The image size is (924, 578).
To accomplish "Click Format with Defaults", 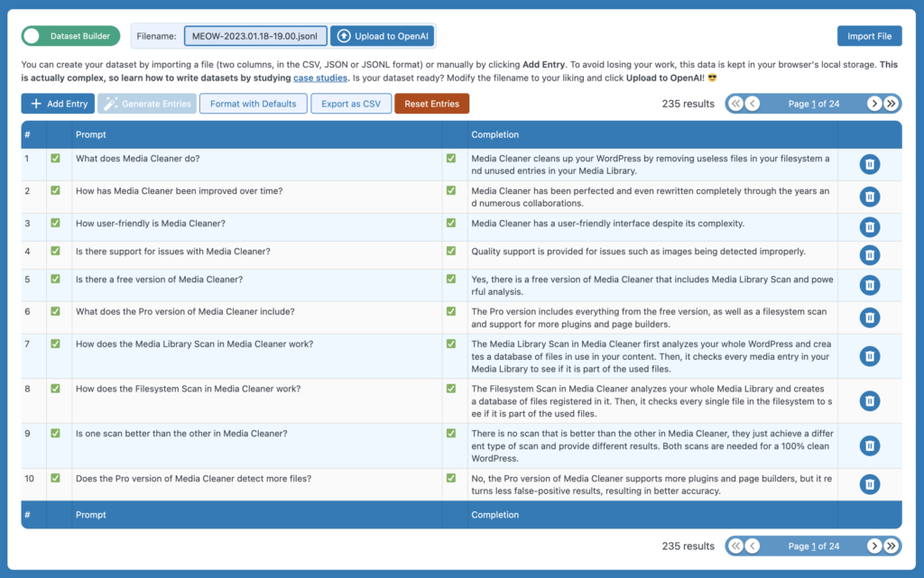I will tap(254, 104).
